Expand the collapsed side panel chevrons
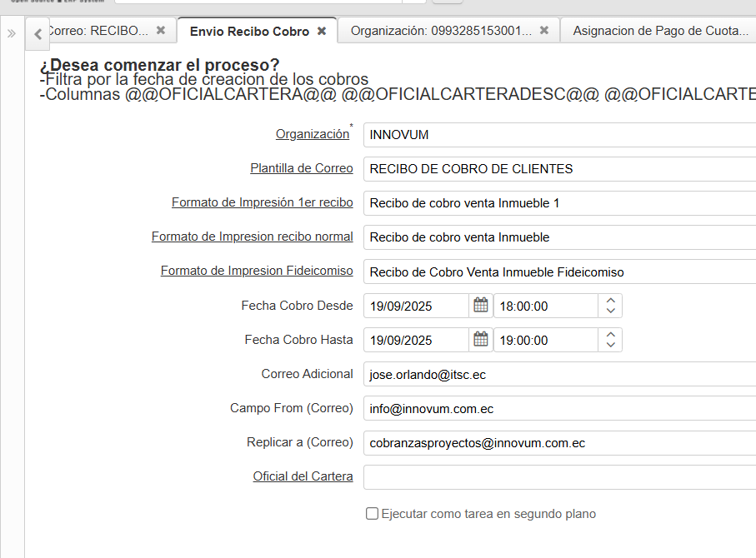The height and width of the screenshot is (558, 756). [x=12, y=34]
